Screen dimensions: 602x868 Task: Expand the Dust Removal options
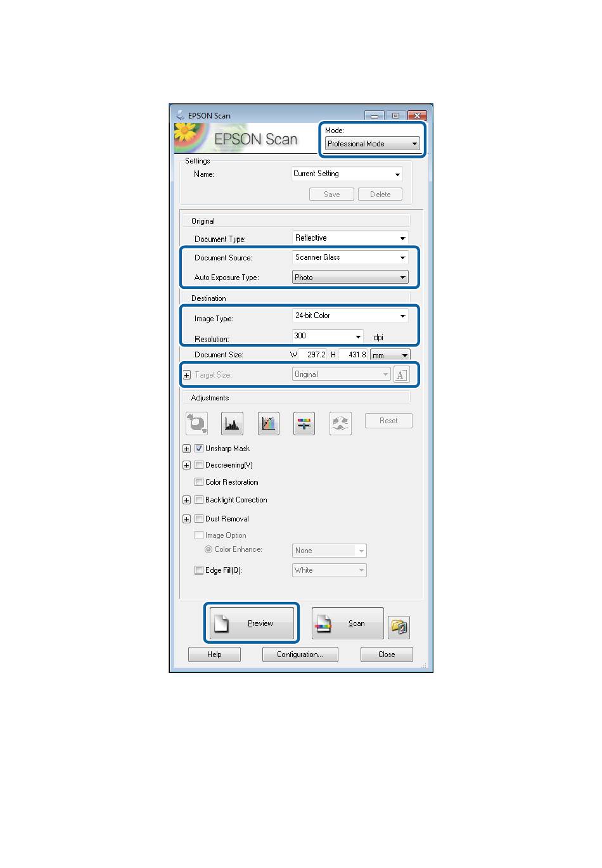click(x=186, y=519)
